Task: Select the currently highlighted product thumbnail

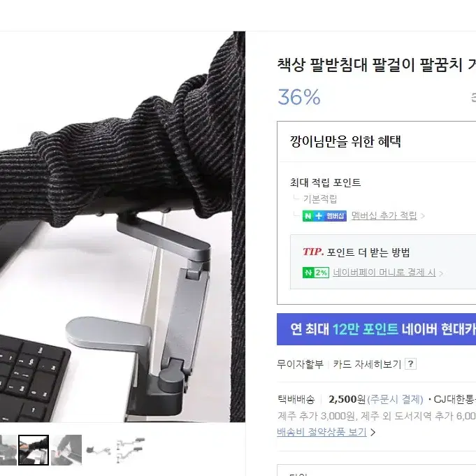Action: tap(34, 450)
